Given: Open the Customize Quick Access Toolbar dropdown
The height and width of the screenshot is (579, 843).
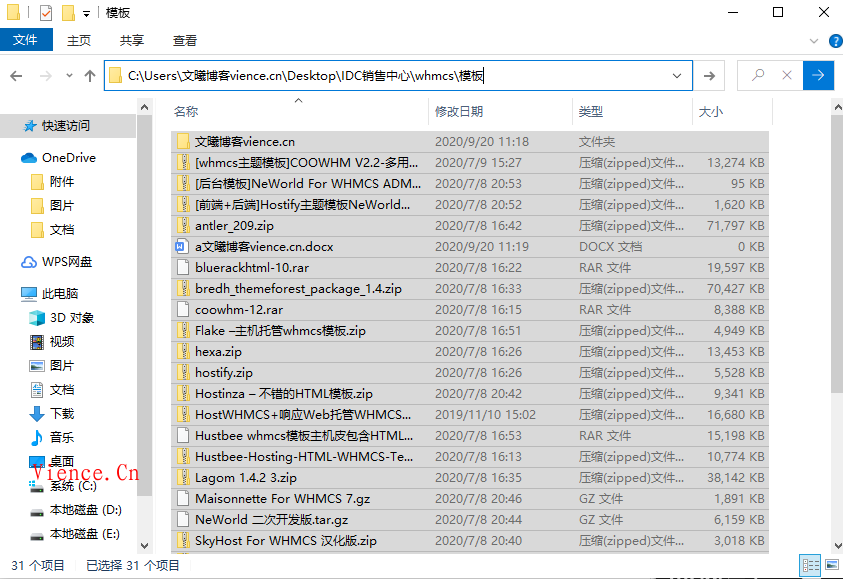Looking at the screenshot, I should tap(87, 13).
